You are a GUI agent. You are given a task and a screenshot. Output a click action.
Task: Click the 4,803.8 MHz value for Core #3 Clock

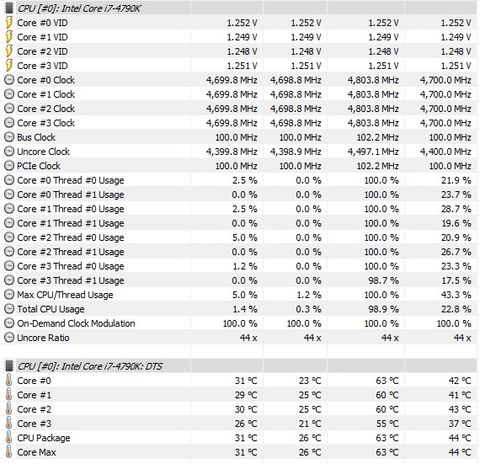tap(373, 123)
